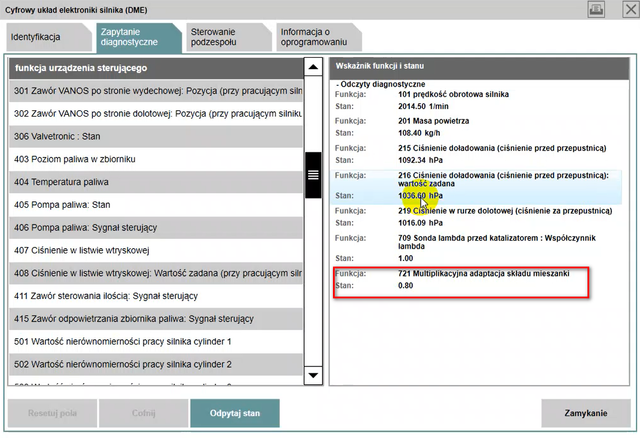640x438 pixels.
Task: Select 501 nierównomierności pracy silnika cylinder 1
Action: click(x=156, y=342)
